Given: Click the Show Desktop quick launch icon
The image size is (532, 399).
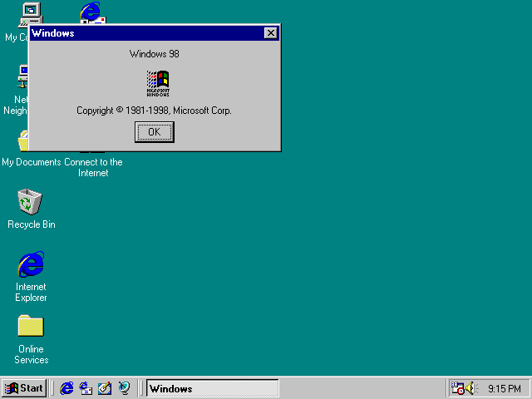Looking at the screenshot, I should click(105, 388).
